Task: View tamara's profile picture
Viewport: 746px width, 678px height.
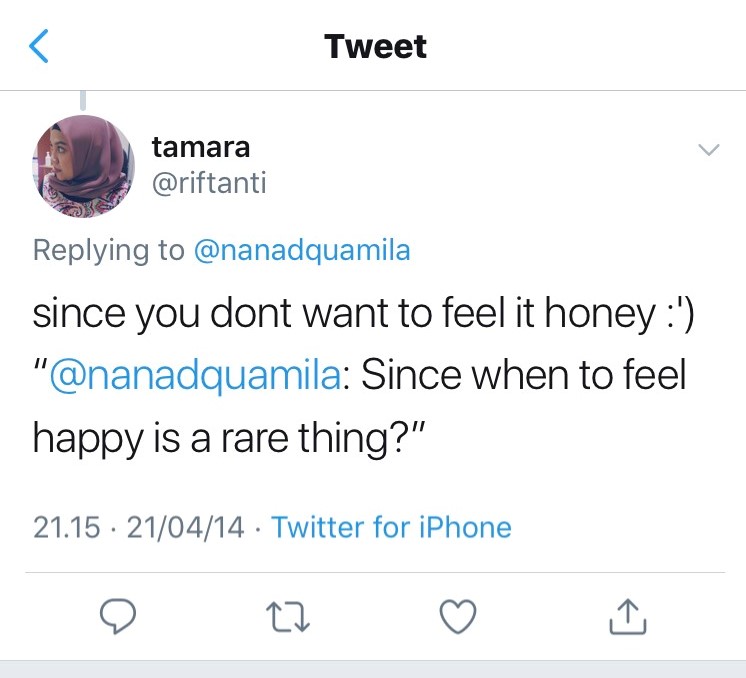Action: coord(83,166)
